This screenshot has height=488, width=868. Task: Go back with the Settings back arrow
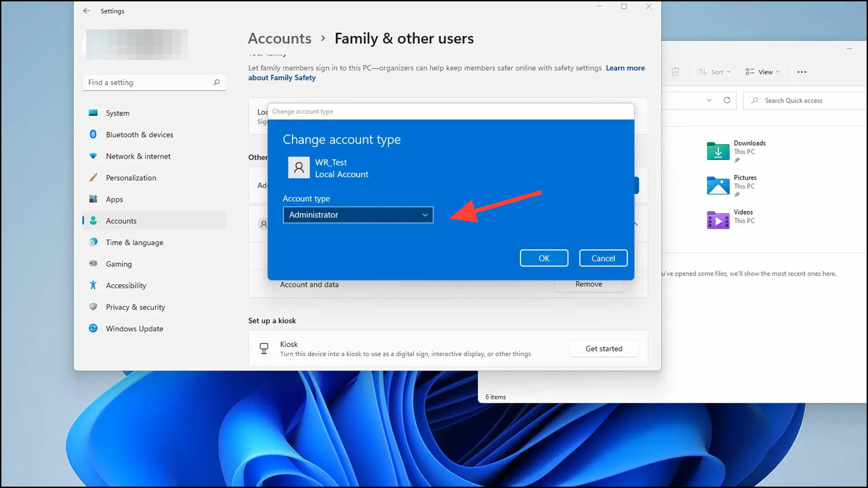(86, 11)
